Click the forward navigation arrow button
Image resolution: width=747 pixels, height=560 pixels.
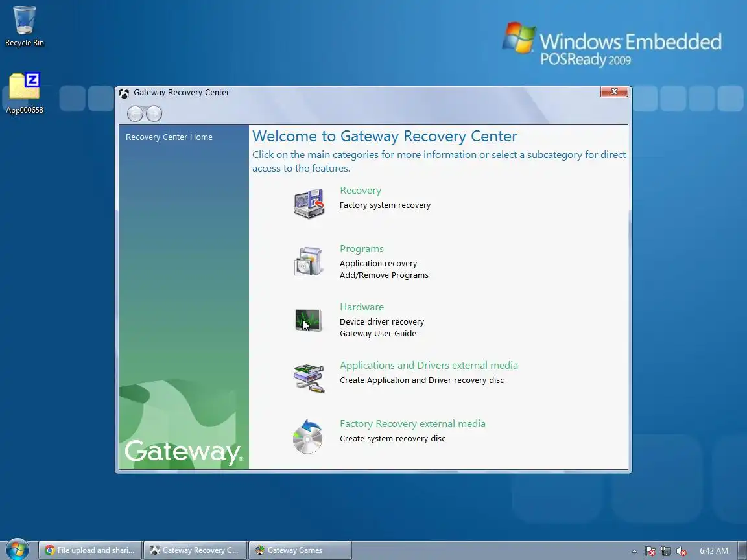coord(154,114)
